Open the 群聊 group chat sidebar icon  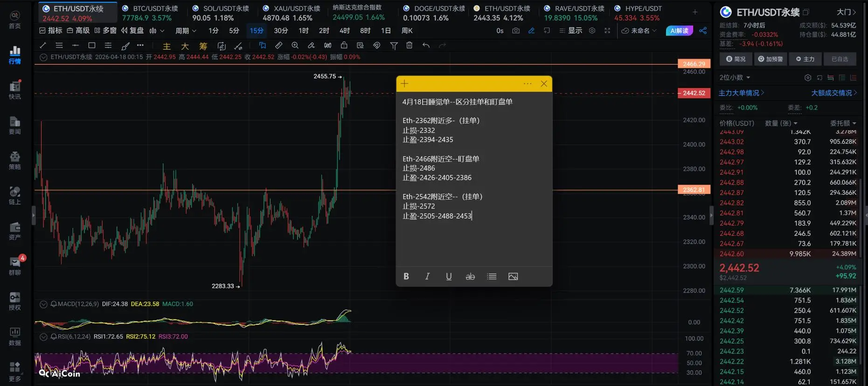[15, 266]
